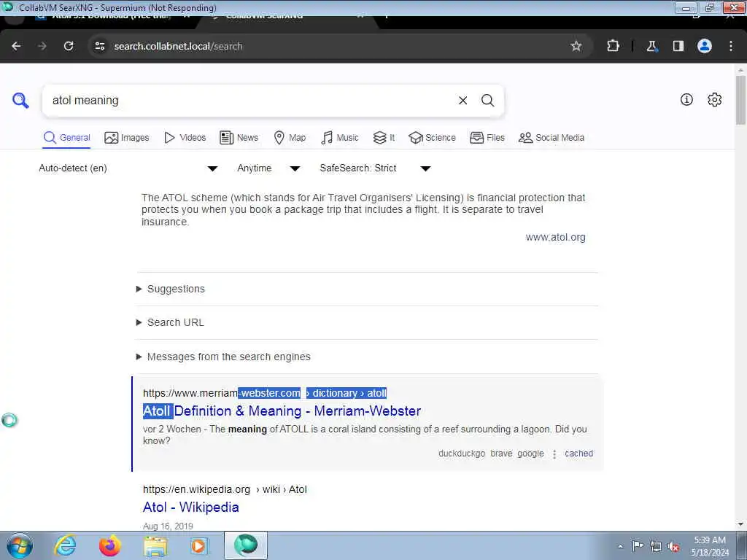Switch to the Files search tab
This screenshot has width=747, height=560.
coord(487,138)
